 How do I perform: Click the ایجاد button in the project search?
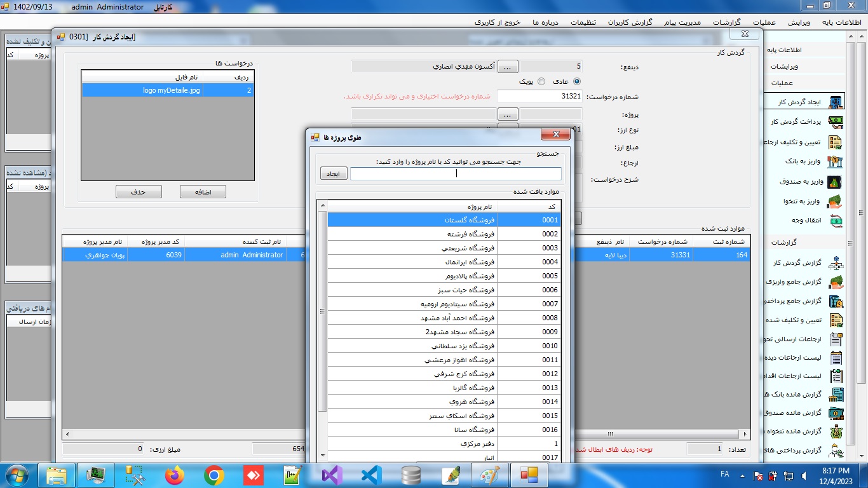click(x=334, y=174)
